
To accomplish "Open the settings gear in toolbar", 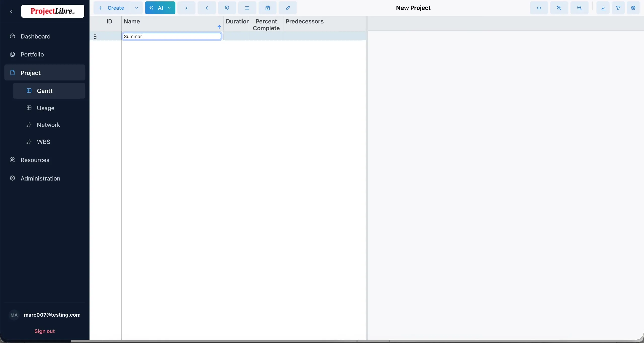I will (x=633, y=8).
